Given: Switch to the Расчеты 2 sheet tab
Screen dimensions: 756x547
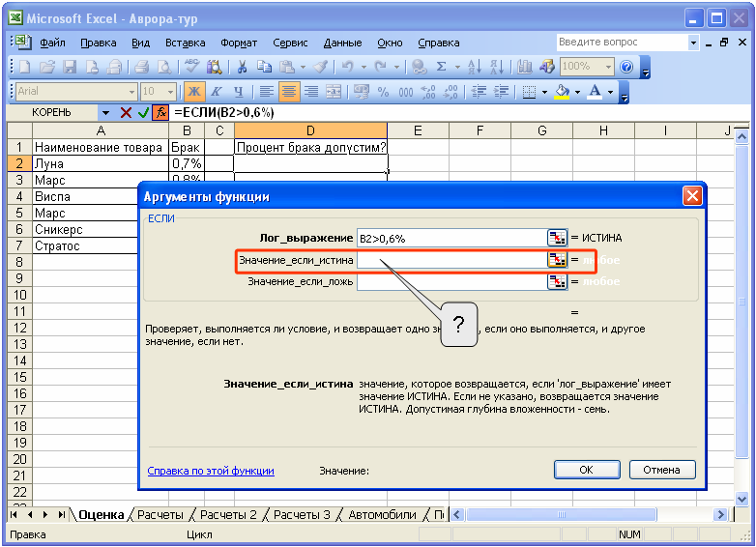Looking at the screenshot, I should 228,515.
